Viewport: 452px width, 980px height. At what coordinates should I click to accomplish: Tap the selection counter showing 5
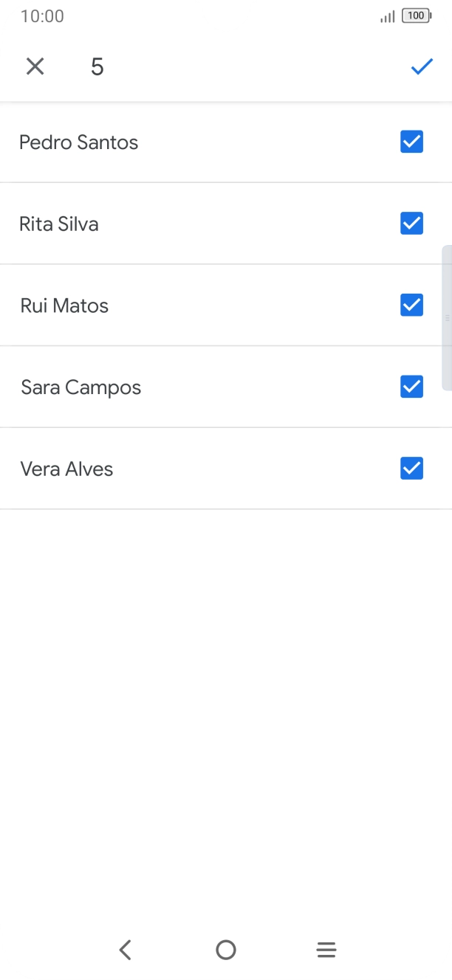96,66
